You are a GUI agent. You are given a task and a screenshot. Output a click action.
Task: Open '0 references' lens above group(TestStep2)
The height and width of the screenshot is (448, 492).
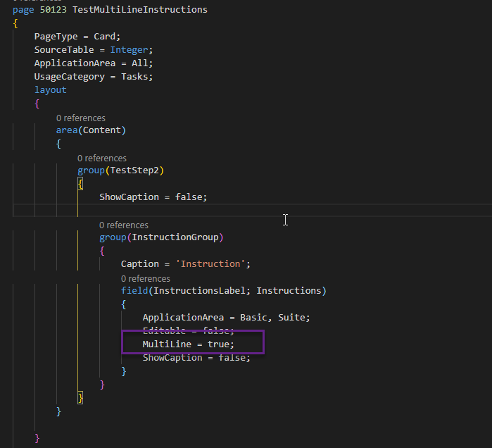coord(102,158)
